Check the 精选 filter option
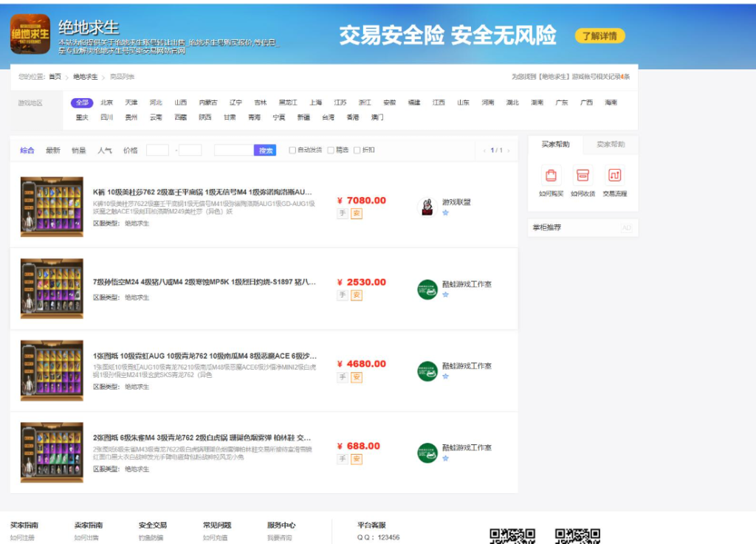The image size is (756, 544). click(x=332, y=150)
